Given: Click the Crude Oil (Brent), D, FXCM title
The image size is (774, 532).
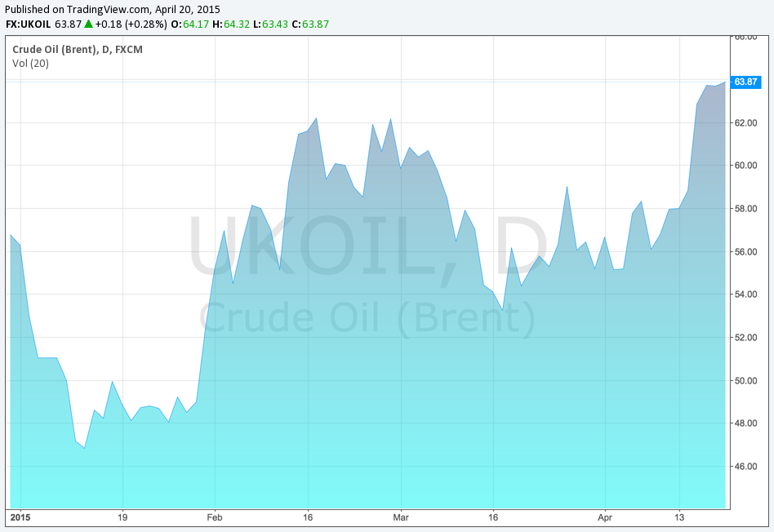Looking at the screenshot, I should click(68, 49).
